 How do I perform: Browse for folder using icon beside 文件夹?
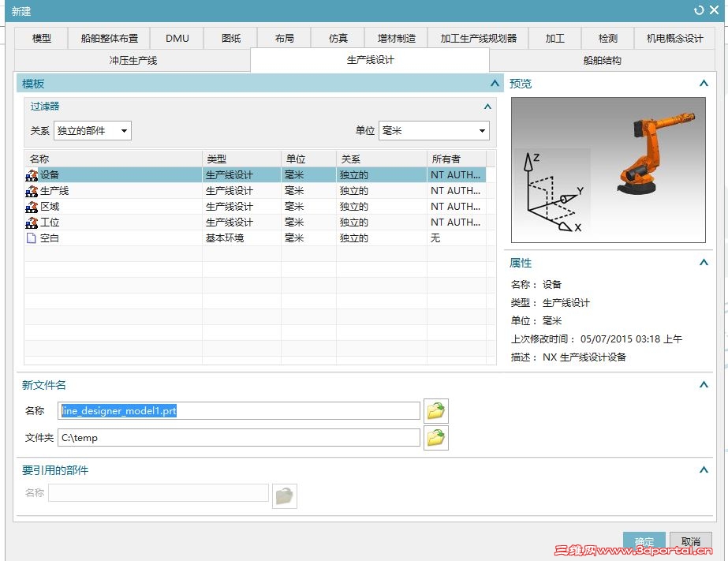pyautogui.click(x=436, y=438)
